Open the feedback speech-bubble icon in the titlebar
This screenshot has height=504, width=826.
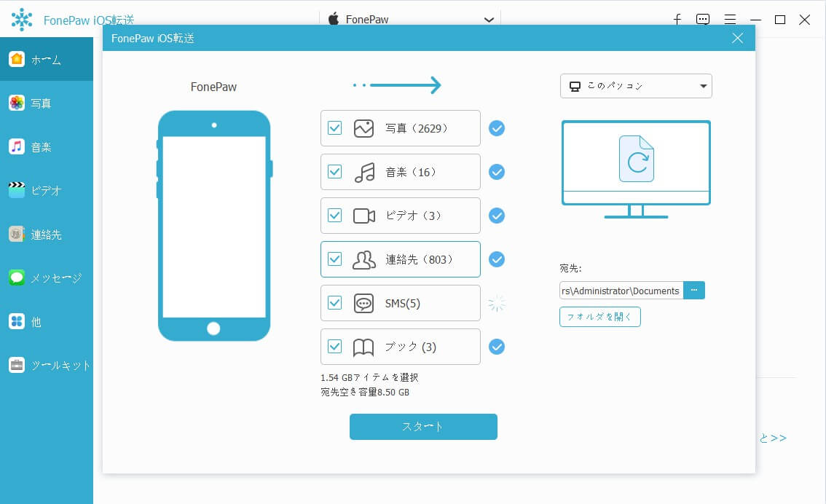coord(702,19)
